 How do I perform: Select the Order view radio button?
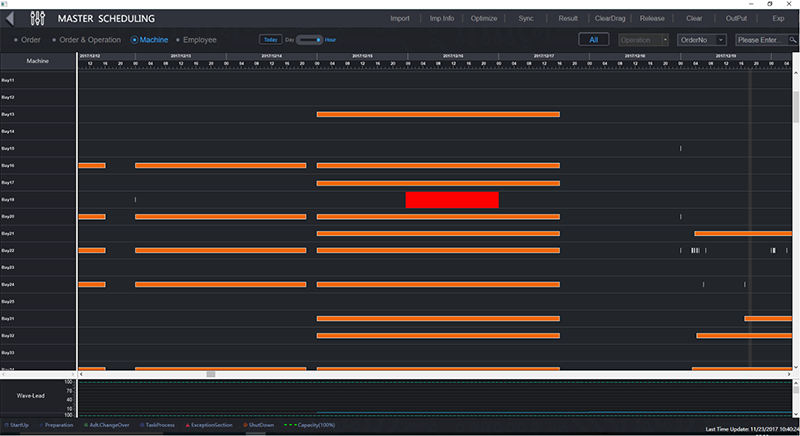click(16, 40)
